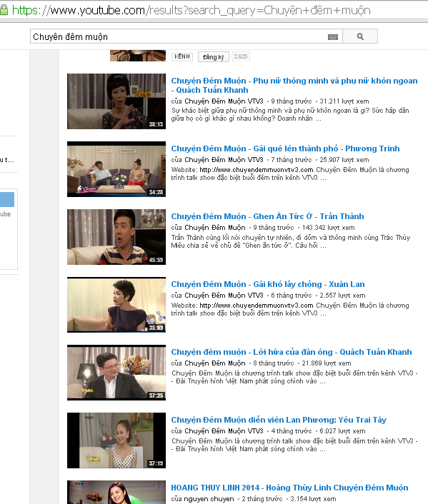Click thumbnail with 45:59 duration
The image size is (428, 504).
point(116,237)
